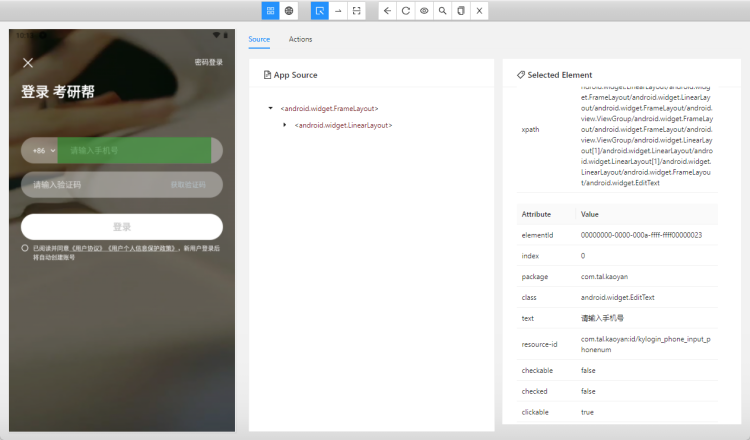Activate Tap By Coordinates tool
This screenshot has width=750, height=440.
[356, 11]
